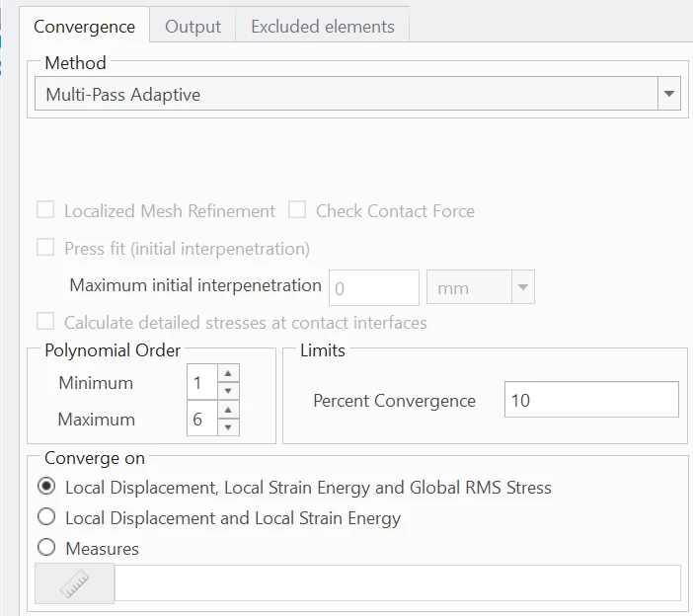
Task: Open the Method dropdown arrow
Action: coord(669,94)
